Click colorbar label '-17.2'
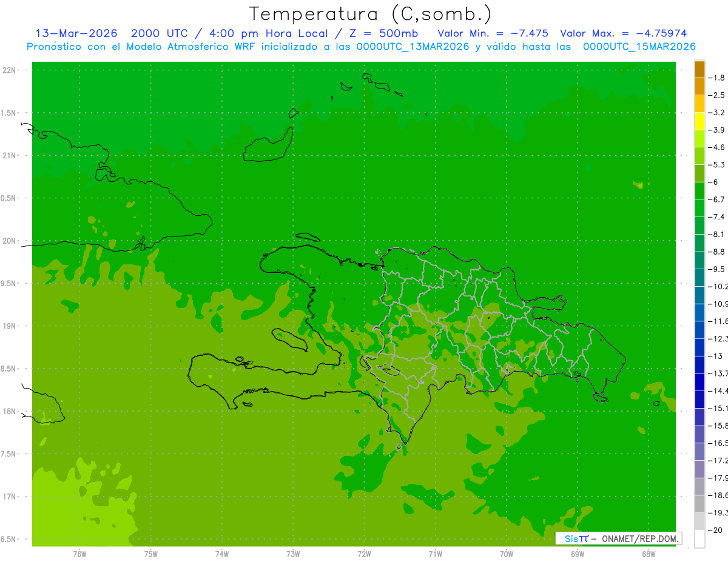Screen dimensions: 728x562 [x=719, y=461]
